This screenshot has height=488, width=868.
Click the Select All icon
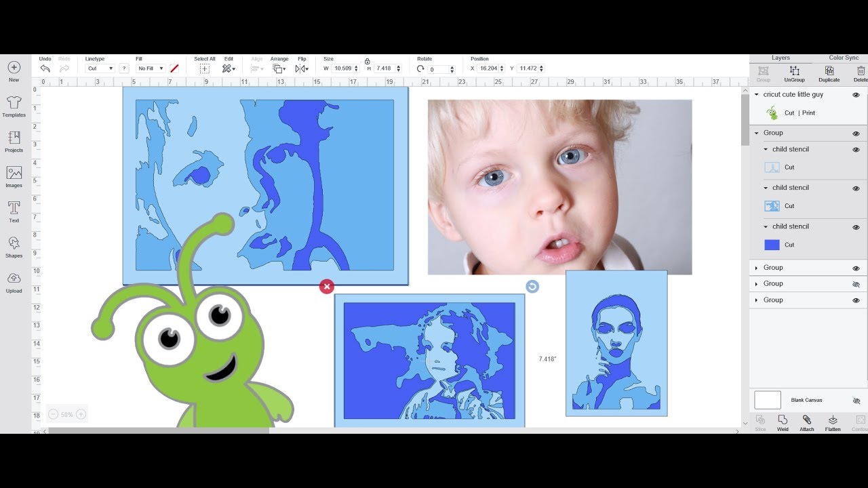pyautogui.click(x=205, y=68)
